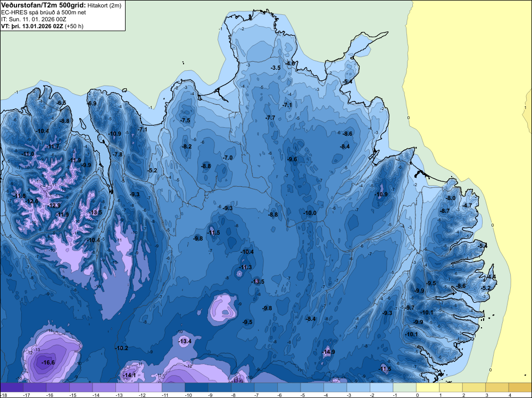Select the -10.0 temperature value
This screenshot has height=398, width=532.
pyautogui.click(x=310, y=213)
